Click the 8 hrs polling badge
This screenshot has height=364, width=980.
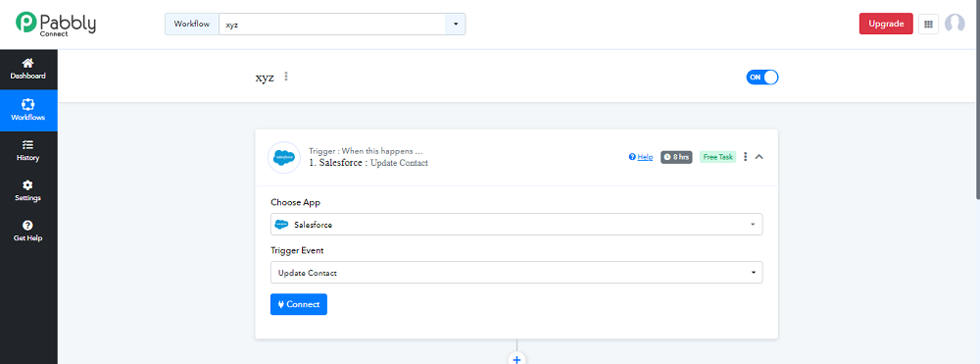(x=676, y=157)
